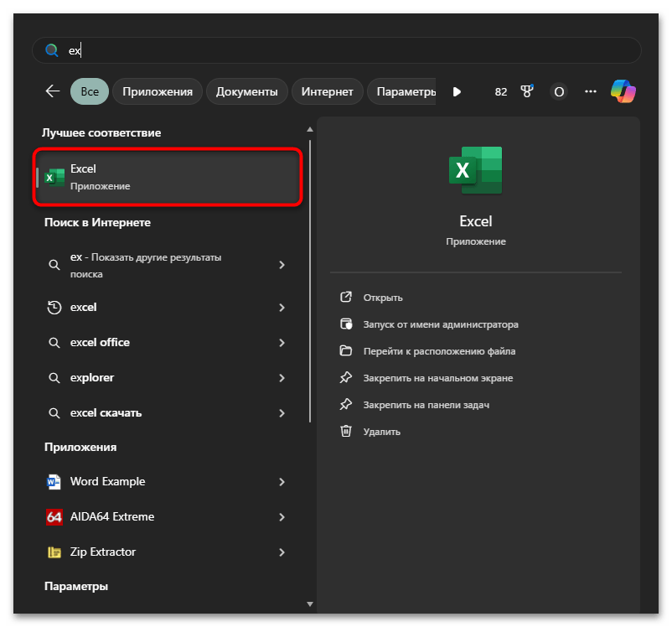Choose "Закрепить на начальном экране"
The width and height of the screenshot is (672, 627).
438,378
